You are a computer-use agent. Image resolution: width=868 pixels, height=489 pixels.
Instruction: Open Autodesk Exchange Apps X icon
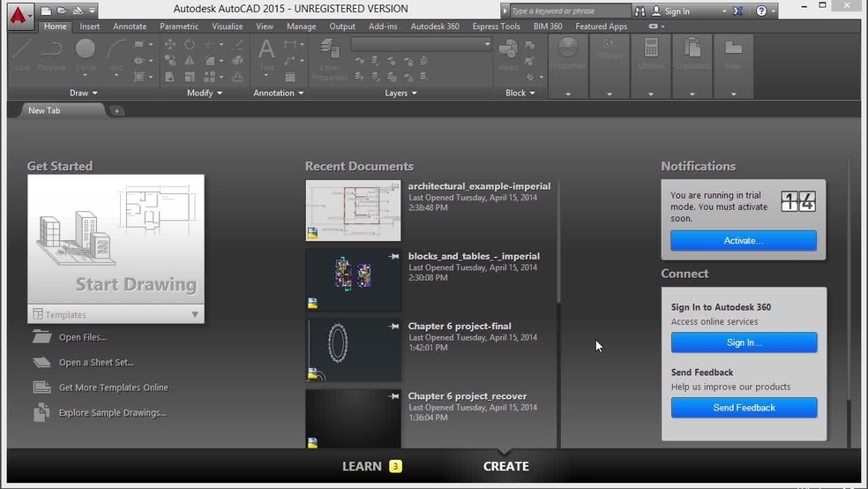[737, 11]
